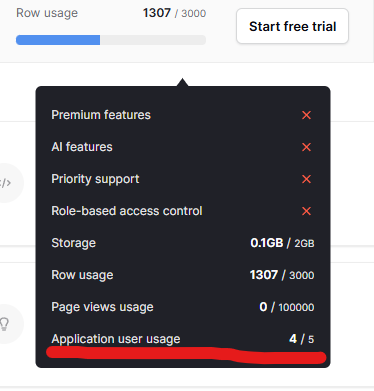The height and width of the screenshot is (391, 374).
Task: Click the Priority support label
Action: tap(95, 179)
